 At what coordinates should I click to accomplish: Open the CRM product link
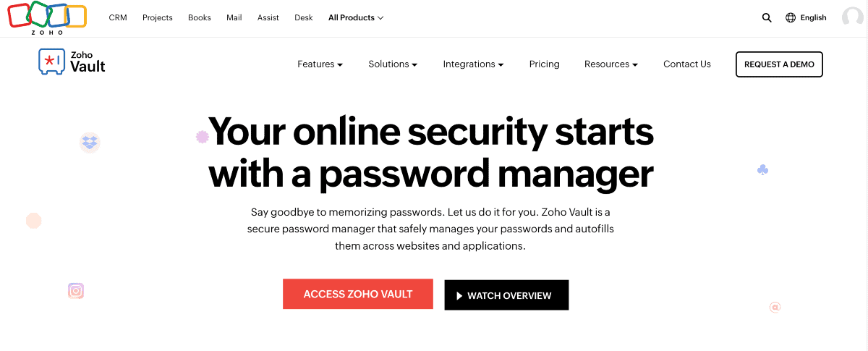[118, 18]
